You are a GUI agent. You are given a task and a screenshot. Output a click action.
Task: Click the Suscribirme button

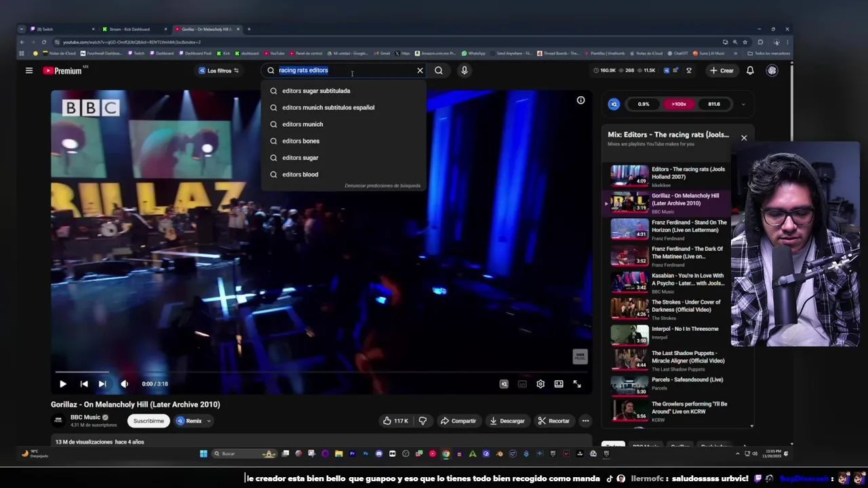[149, 421]
